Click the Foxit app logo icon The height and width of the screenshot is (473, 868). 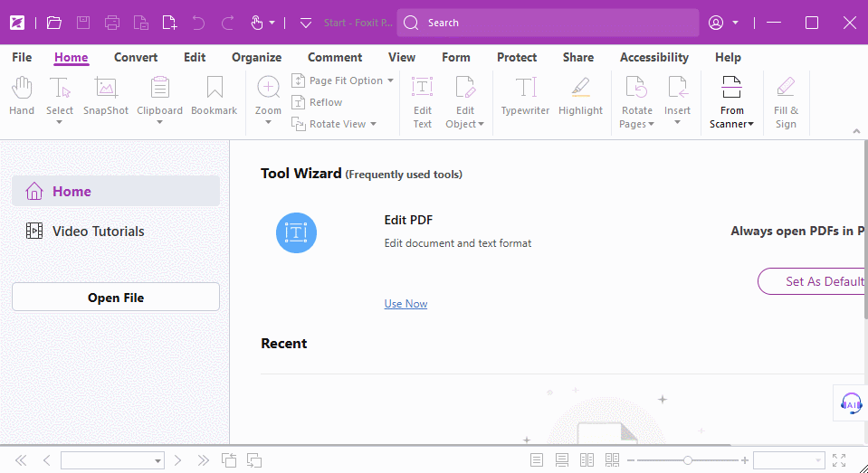17,23
